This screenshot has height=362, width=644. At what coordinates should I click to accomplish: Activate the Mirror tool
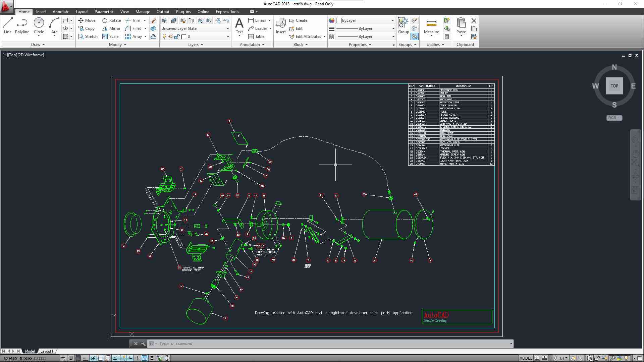point(111,28)
